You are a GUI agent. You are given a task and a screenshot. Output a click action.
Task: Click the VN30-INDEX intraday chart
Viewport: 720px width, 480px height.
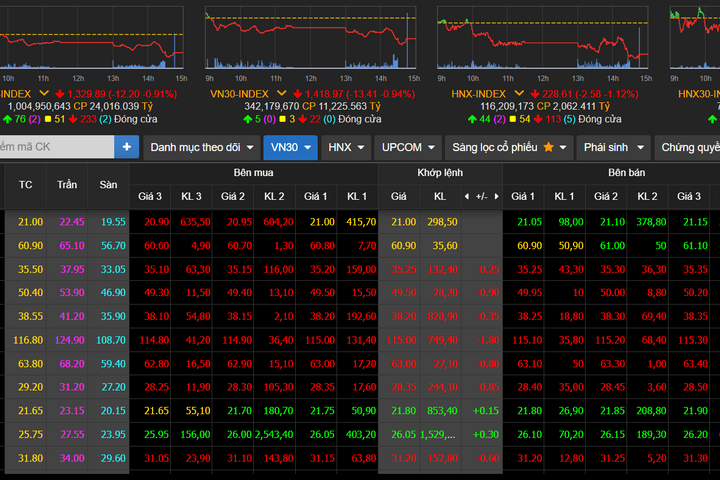(311, 38)
